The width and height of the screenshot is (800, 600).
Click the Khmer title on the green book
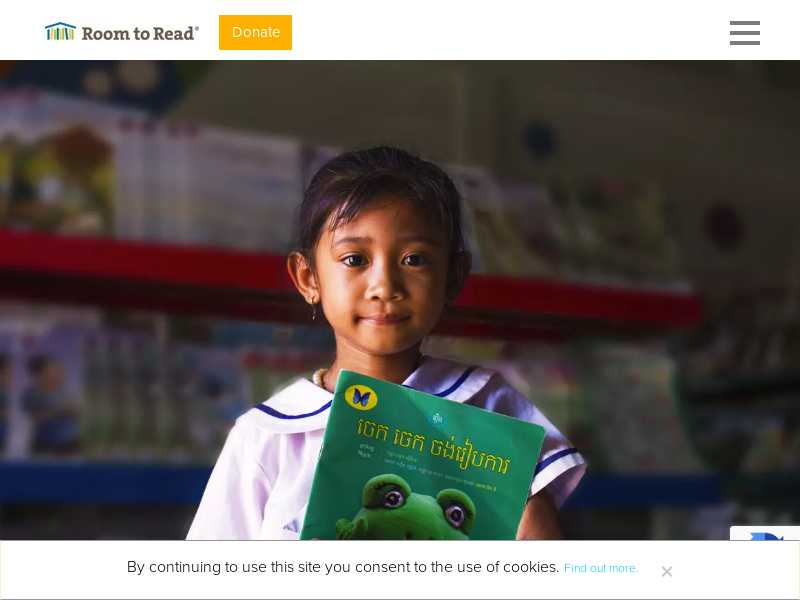click(433, 446)
